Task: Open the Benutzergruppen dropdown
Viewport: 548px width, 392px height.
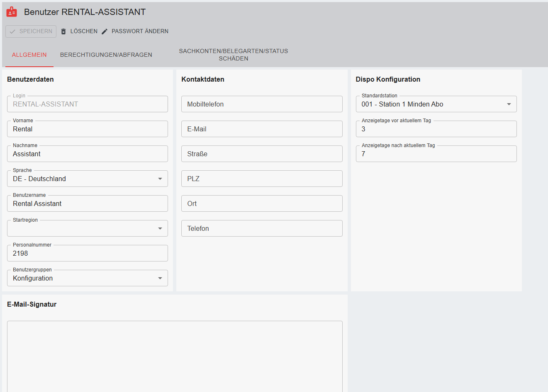Action: (x=160, y=278)
